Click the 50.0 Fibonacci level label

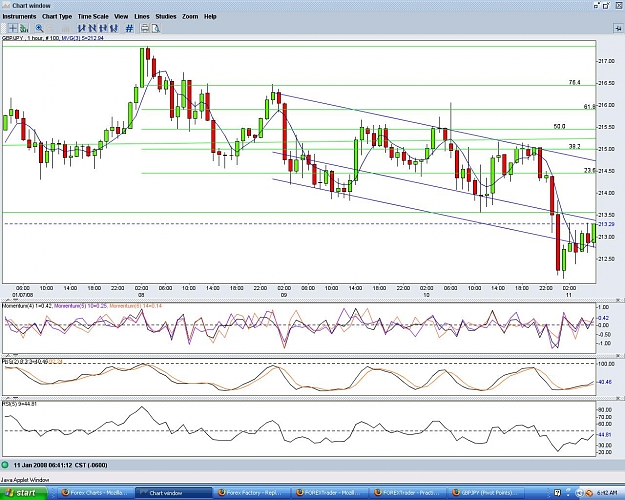[559, 126]
